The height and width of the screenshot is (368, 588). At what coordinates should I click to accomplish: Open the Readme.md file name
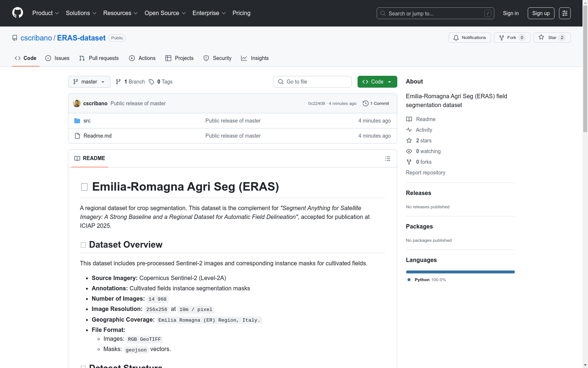click(98, 136)
